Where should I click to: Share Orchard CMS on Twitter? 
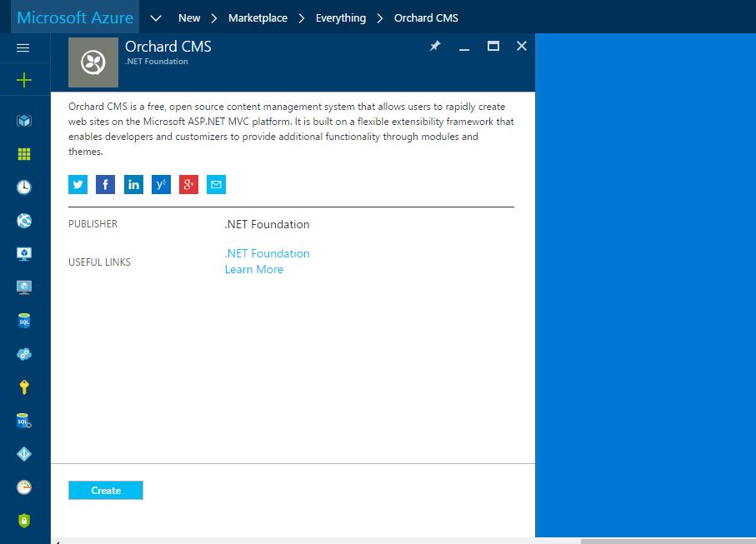78,185
